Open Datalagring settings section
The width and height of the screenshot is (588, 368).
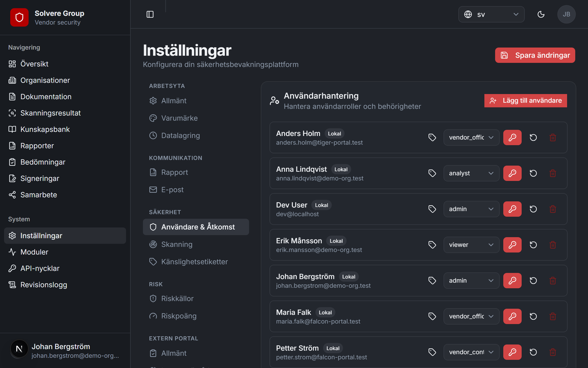point(196,135)
